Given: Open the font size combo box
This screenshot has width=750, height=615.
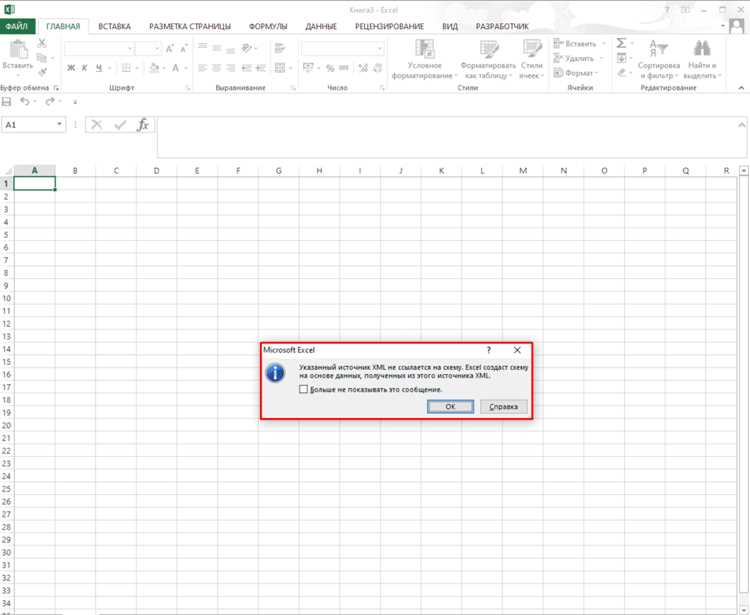Looking at the screenshot, I should [x=148, y=49].
